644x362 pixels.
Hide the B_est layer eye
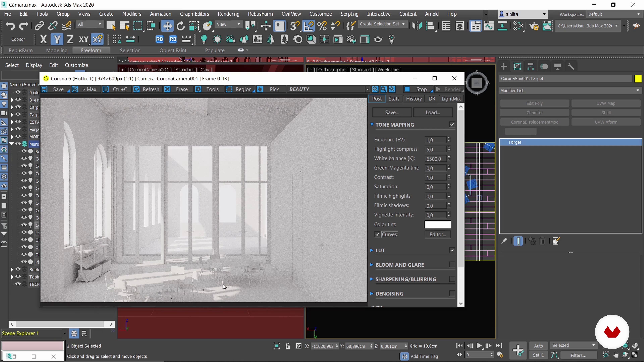(x=18, y=99)
